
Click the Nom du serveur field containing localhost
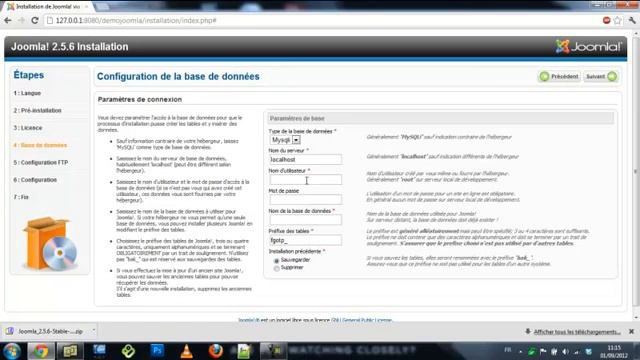click(305, 159)
